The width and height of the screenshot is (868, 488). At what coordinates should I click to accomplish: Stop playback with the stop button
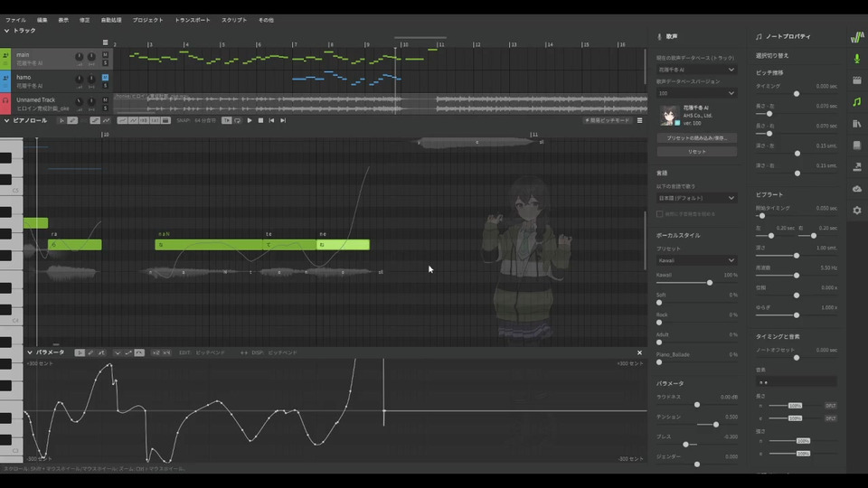coord(260,120)
